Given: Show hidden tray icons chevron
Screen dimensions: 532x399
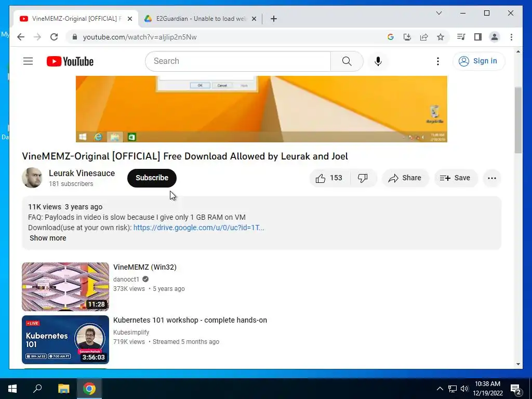Looking at the screenshot, I should coord(440,389).
